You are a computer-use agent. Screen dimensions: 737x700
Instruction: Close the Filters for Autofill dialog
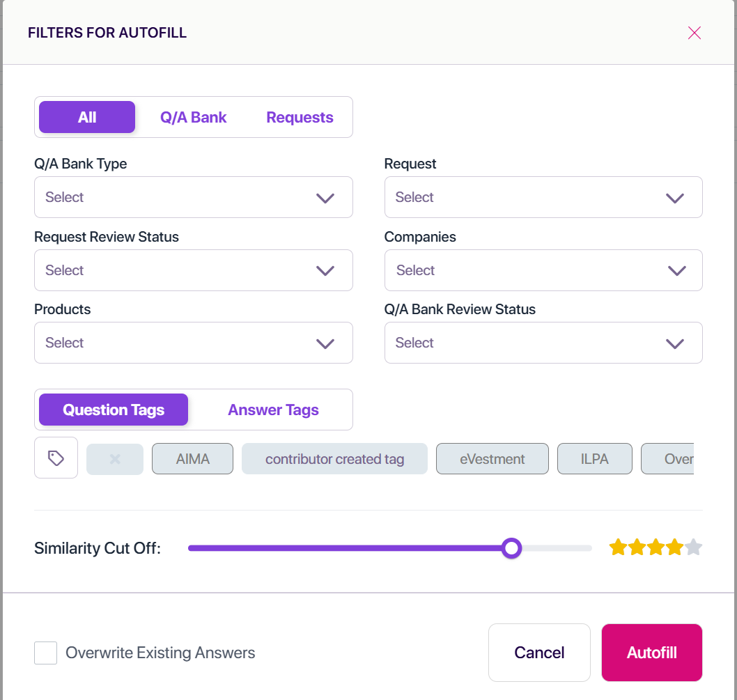[x=695, y=33]
